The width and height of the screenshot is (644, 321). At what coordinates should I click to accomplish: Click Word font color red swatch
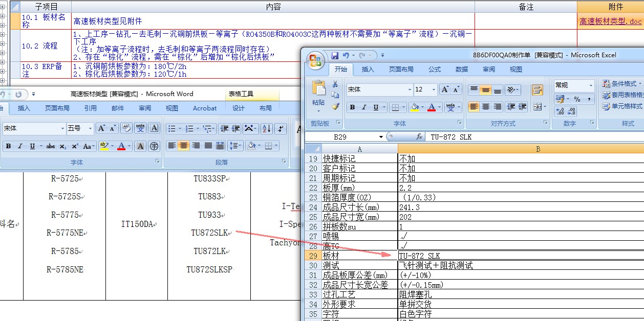point(121,146)
